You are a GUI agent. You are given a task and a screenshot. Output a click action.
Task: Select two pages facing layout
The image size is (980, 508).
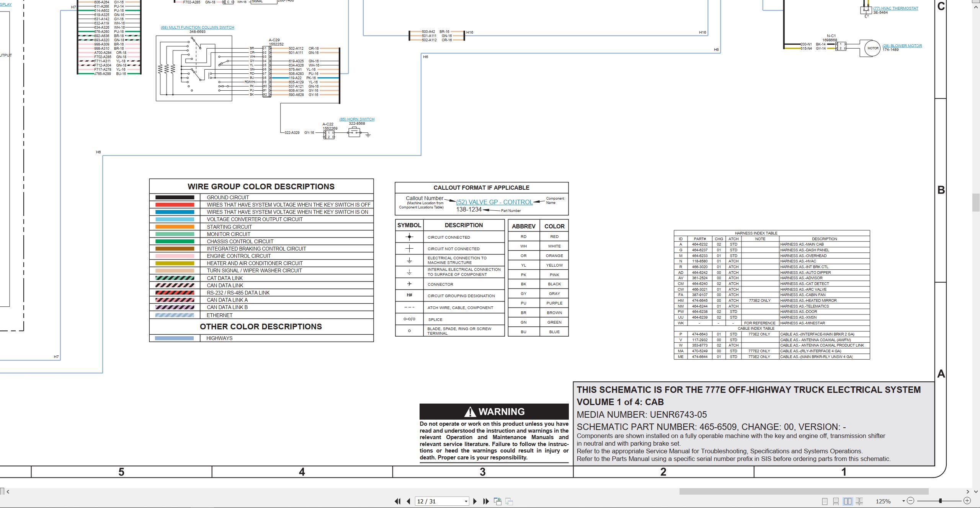pos(848,501)
